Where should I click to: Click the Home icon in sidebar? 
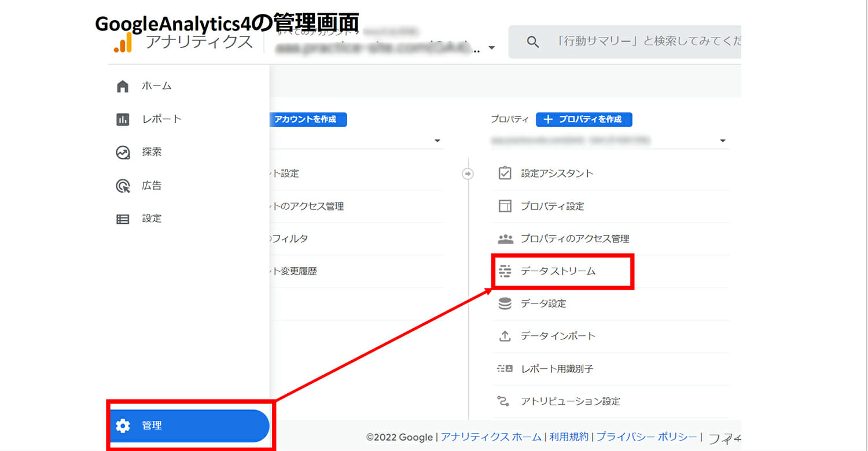point(123,87)
